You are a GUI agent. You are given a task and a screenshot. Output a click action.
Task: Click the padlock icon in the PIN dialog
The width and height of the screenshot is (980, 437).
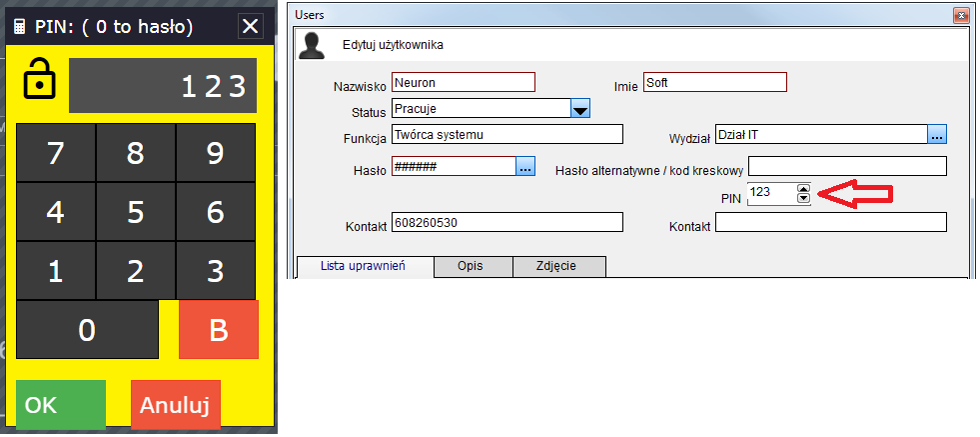pos(39,78)
